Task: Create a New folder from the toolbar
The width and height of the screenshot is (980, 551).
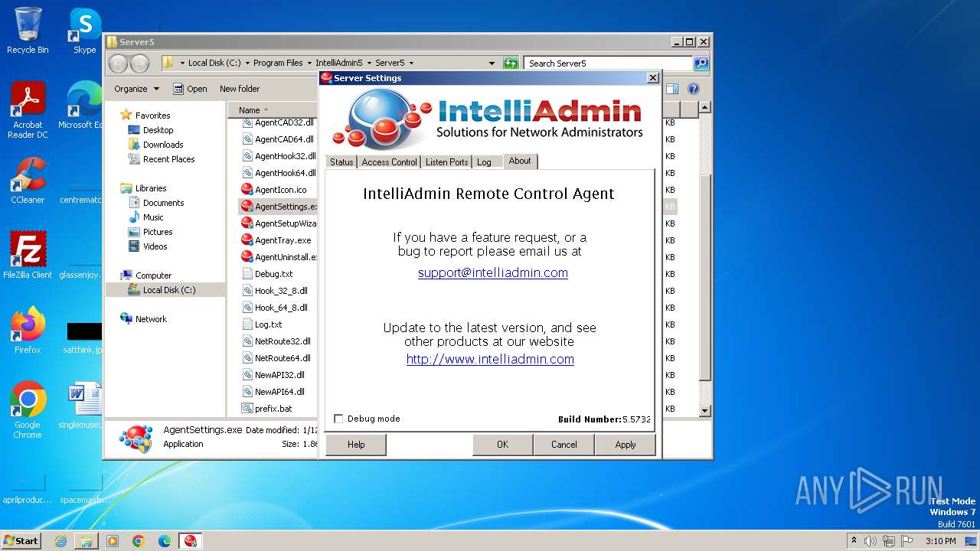Action: pyautogui.click(x=240, y=89)
